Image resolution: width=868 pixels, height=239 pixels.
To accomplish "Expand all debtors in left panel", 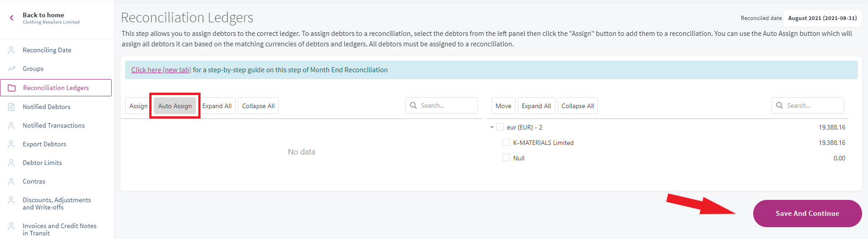I will [217, 106].
